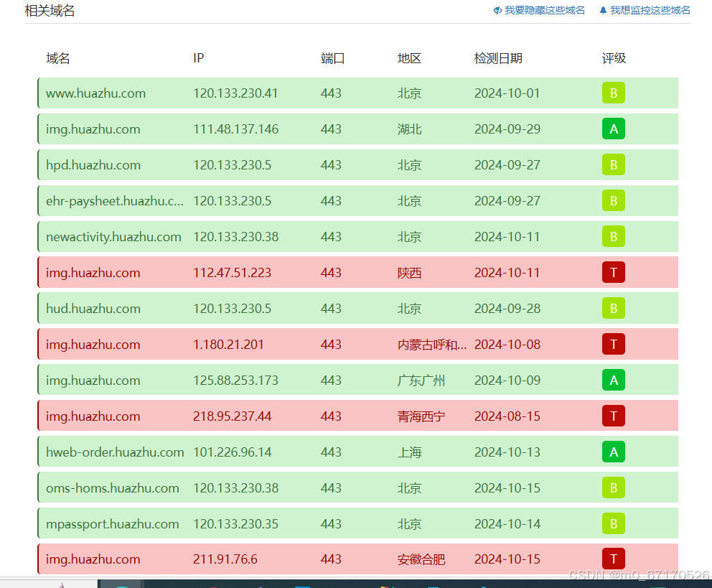Click port 443 in the mpassport.huazhu.com row
Screen dimensions: 712x588
331,523
